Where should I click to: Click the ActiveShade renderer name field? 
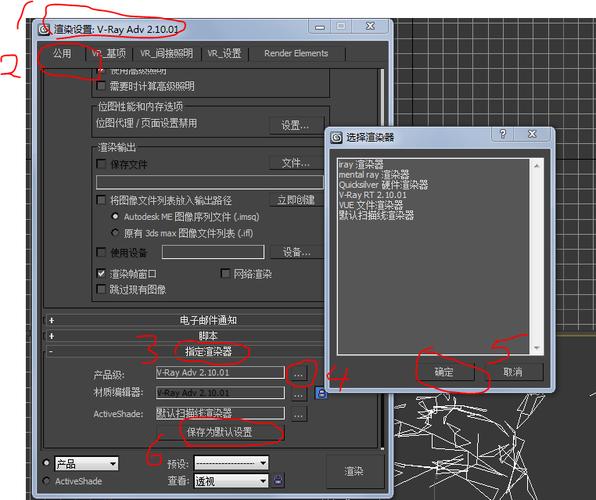point(220,413)
